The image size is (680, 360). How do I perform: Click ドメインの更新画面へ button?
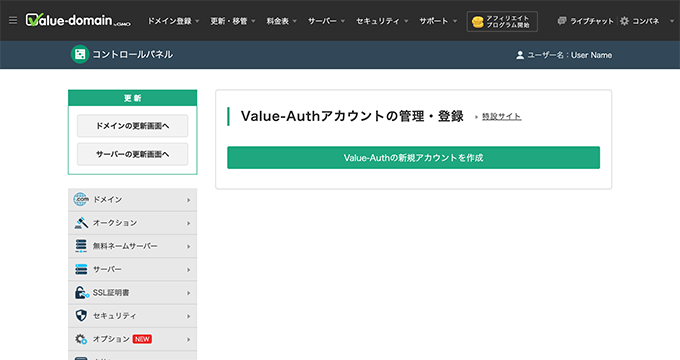coord(132,126)
